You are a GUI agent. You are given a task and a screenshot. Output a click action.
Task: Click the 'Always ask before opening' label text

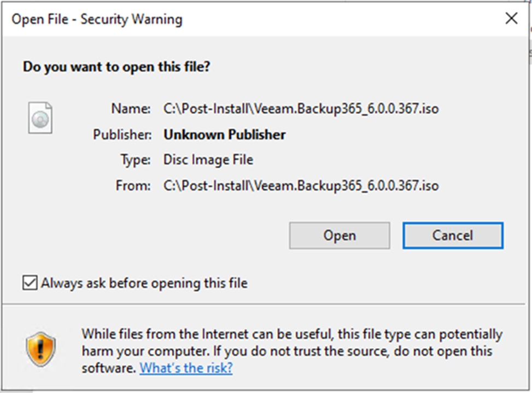coord(144,283)
